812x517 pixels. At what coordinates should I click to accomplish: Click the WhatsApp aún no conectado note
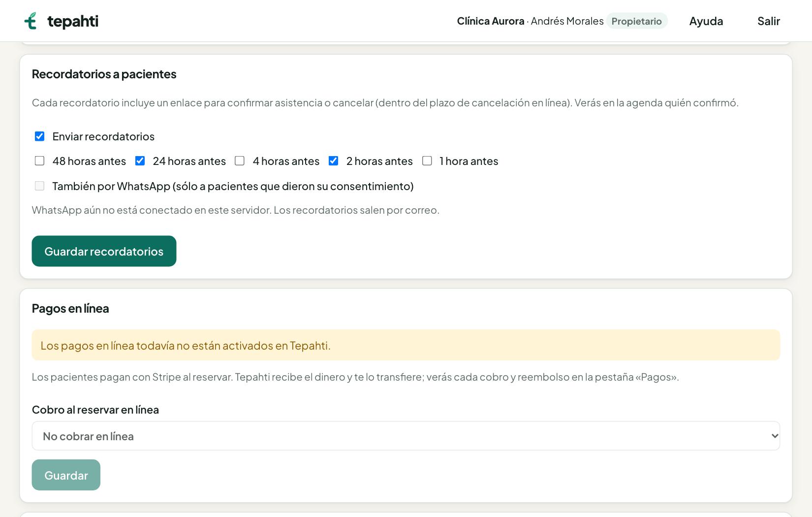point(235,210)
